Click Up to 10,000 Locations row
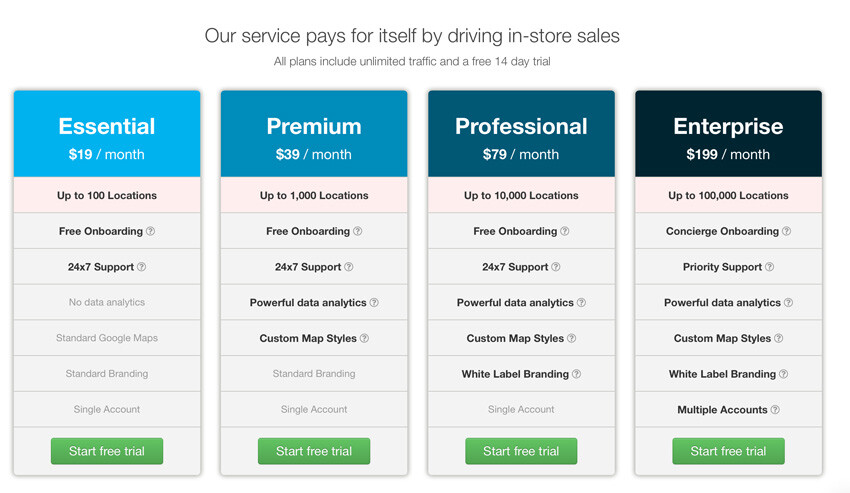Screen dimensions: 850x493 (521, 196)
